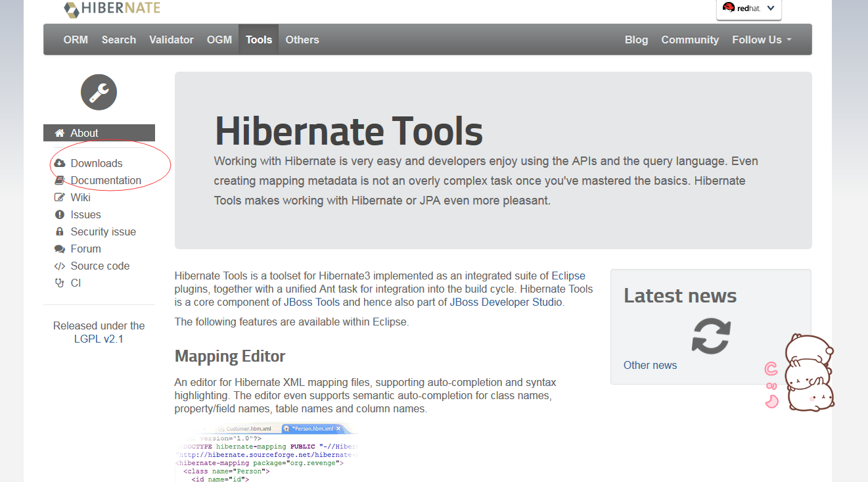Screen dimensions: 868x482
Task: Click the refresh icon in Latest news
Action: pos(711,336)
